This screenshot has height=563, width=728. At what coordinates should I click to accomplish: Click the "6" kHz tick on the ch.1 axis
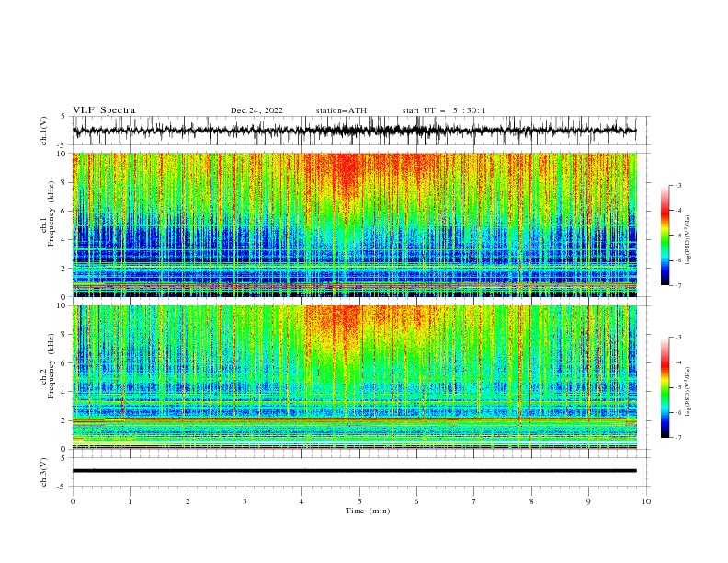tap(64, 211)
